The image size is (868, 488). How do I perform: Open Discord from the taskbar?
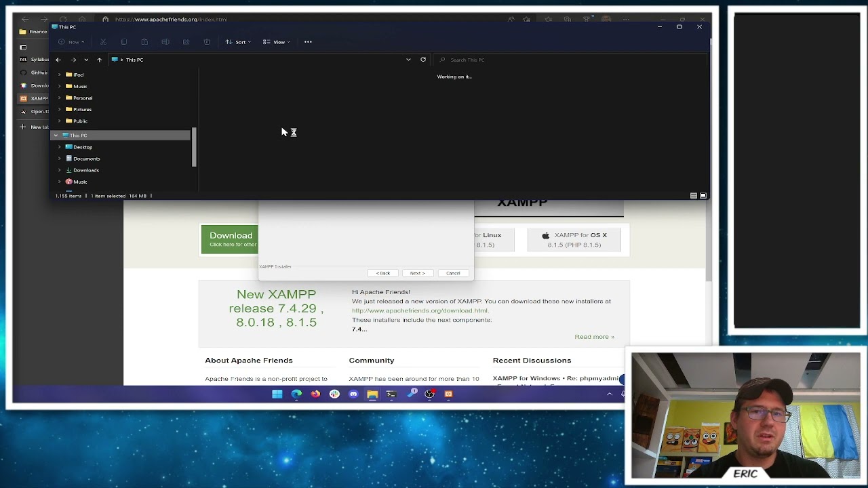[353, 394]
